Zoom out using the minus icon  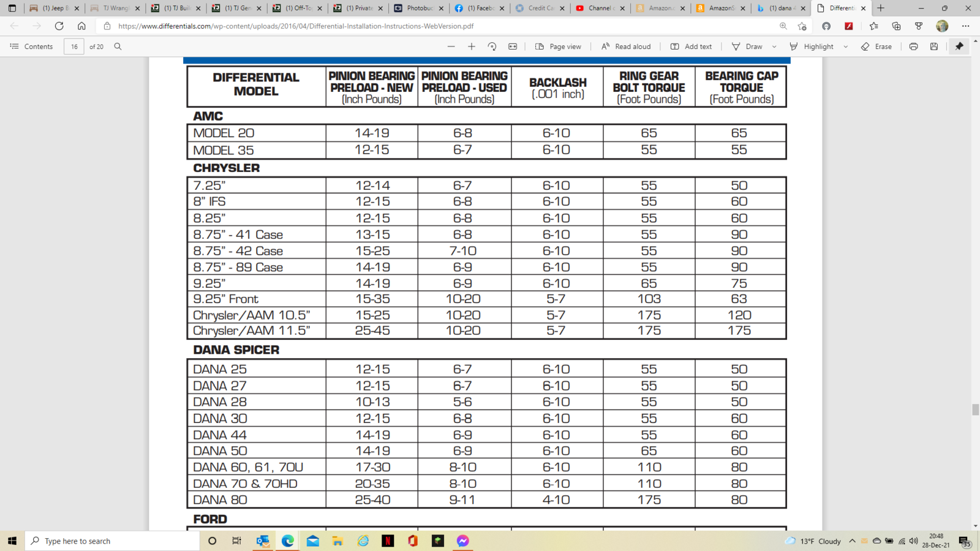click(451, 47)
